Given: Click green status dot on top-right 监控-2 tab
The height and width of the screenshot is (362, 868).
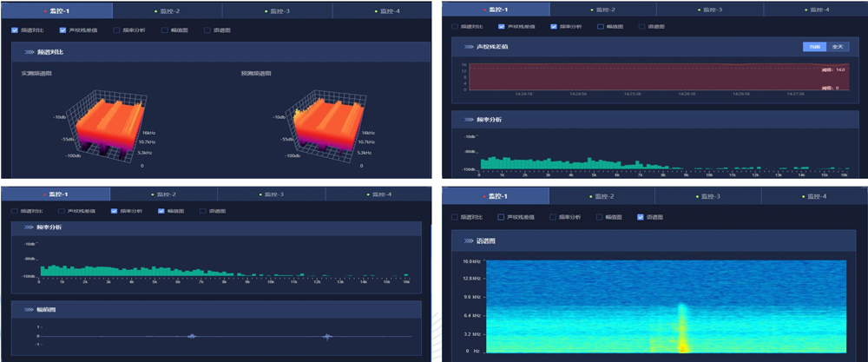Looking at the screenshot, I should pyautogui.click(x=591, y=10).
